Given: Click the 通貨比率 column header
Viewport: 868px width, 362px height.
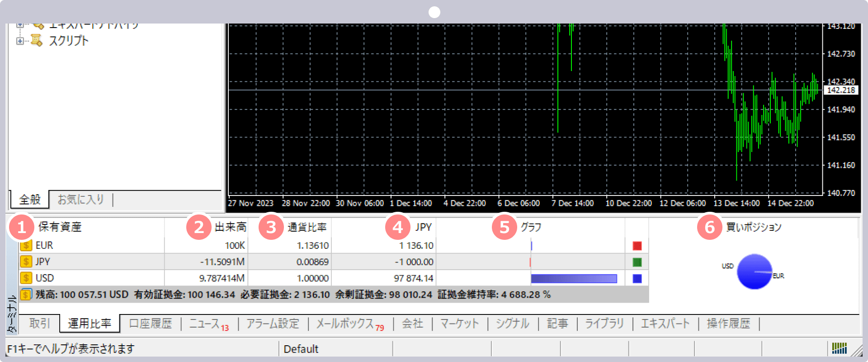Looking at the screenshot, I should (307, 227).
